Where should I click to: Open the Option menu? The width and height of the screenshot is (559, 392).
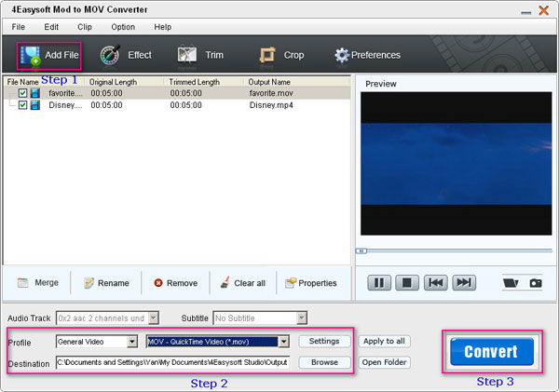[x=123, y=27]
